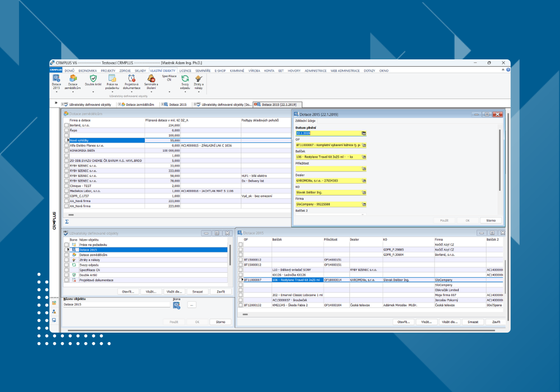Expand the dropdown arrow under Svozy odpadu
The height and width of the screenshot is (392, 560).
[x=185, y=92]
